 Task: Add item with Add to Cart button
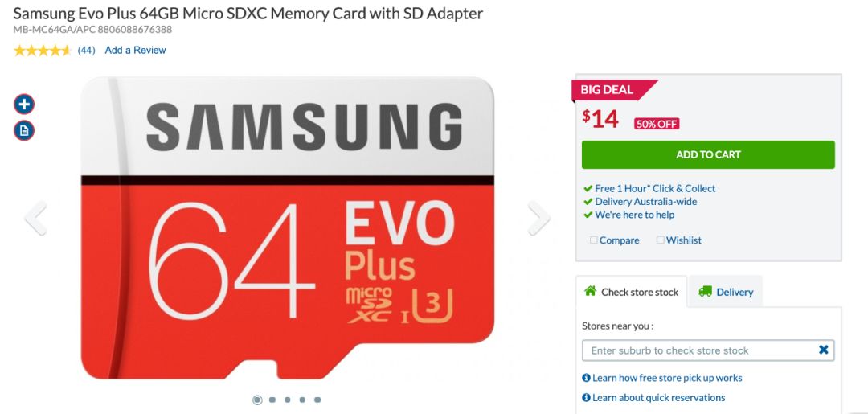point(708,155)
